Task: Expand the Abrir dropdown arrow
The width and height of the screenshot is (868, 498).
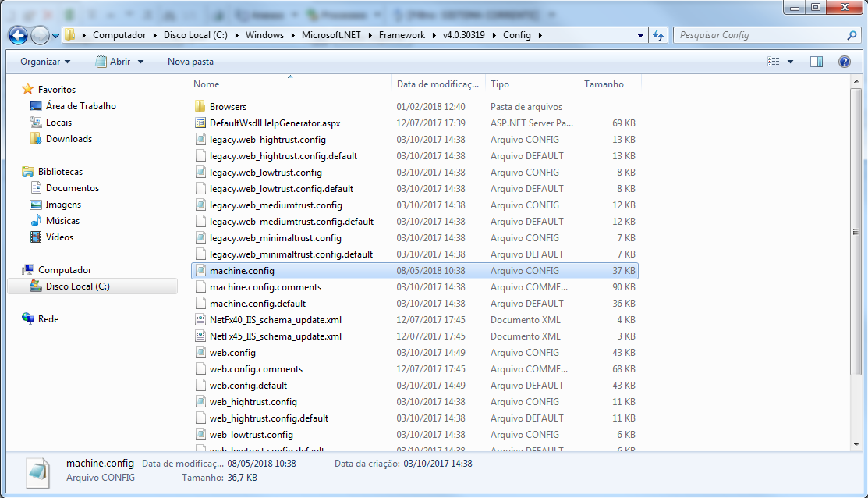Action: tap(140, 62)
